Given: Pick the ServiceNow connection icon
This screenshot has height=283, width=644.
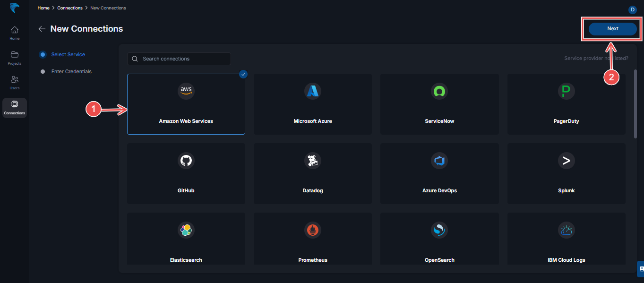Looking at the screenshot, I should click(439, 91).
